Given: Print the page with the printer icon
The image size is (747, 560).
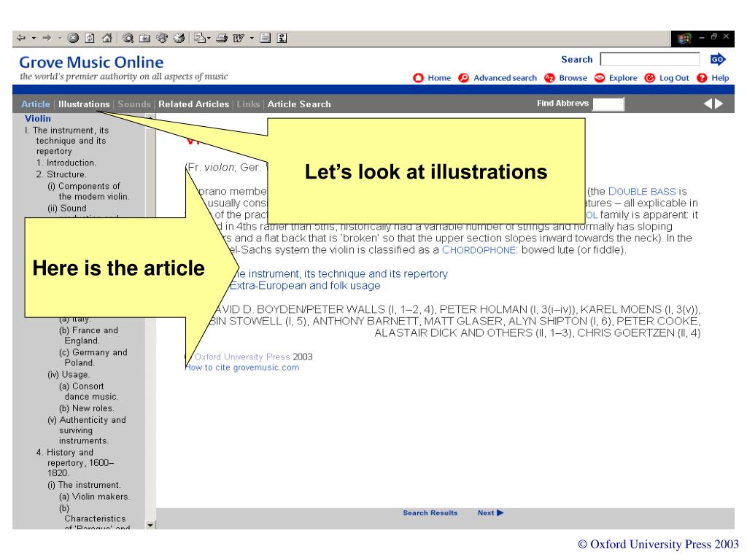Looking at the screenshot, I should 222,38.
